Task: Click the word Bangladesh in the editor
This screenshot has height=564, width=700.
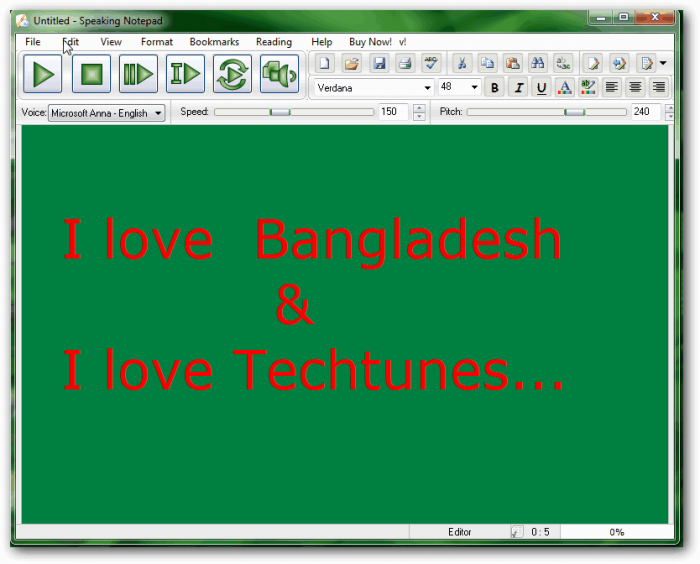Action: click(408, 242)
